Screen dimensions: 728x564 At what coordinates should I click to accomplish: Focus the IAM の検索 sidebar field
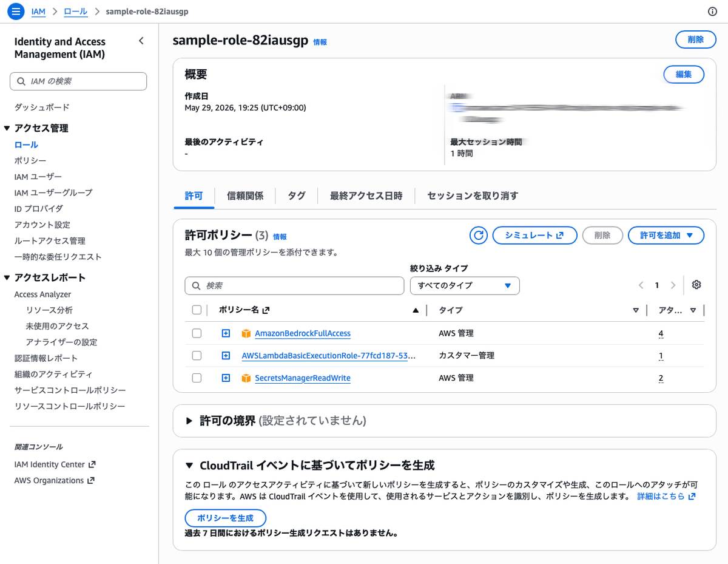(x=78, y=81)
